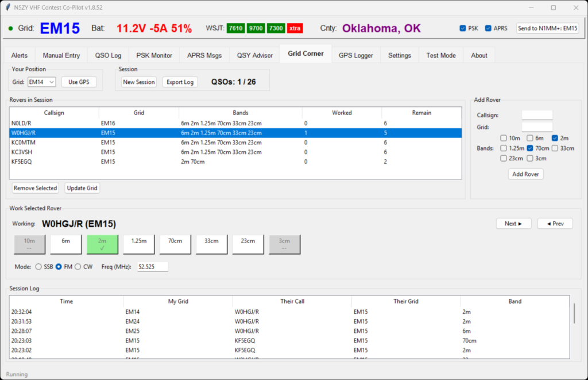The height and width of the screenshot is (380, 588).
Task: Select the SSB mode radio button
Action: pos(39,267)
